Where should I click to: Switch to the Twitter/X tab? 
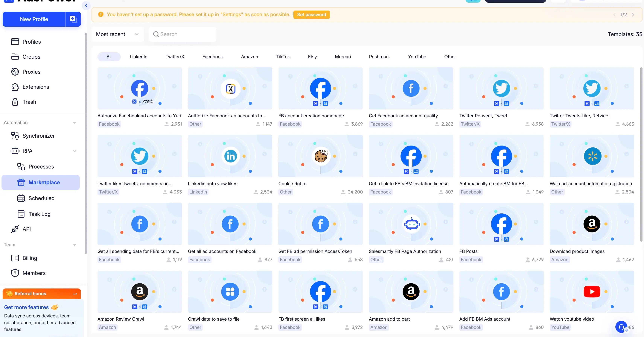pos(175,57)
